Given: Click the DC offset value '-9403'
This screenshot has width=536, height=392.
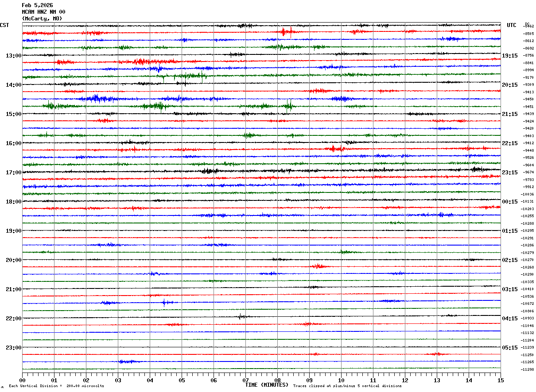Looking at the screenshot, I should (528, 136).
